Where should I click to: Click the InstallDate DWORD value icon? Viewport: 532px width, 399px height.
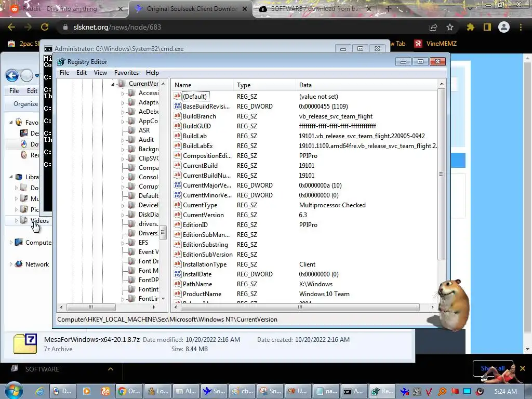(x=178, y=274)
